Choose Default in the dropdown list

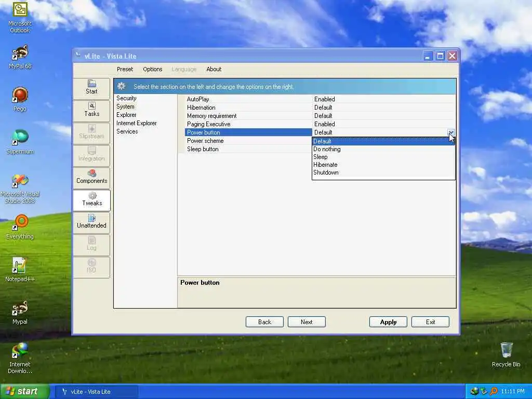(x=383, y=141)
